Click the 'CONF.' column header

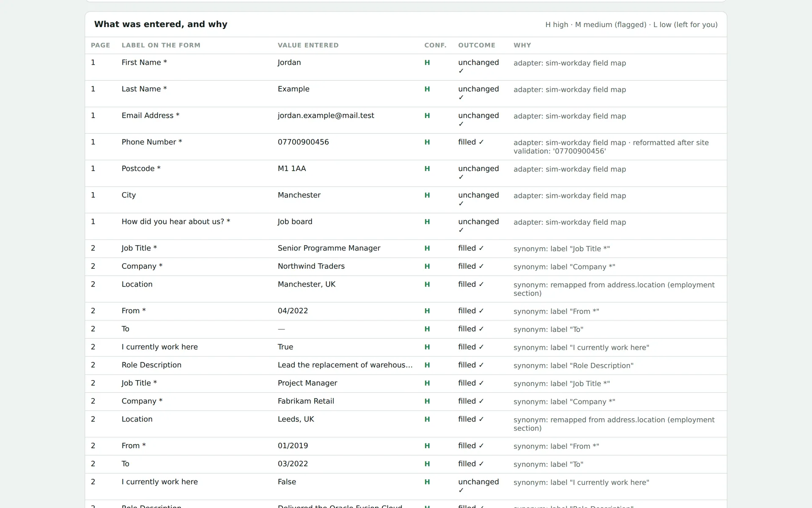[436, 45]
